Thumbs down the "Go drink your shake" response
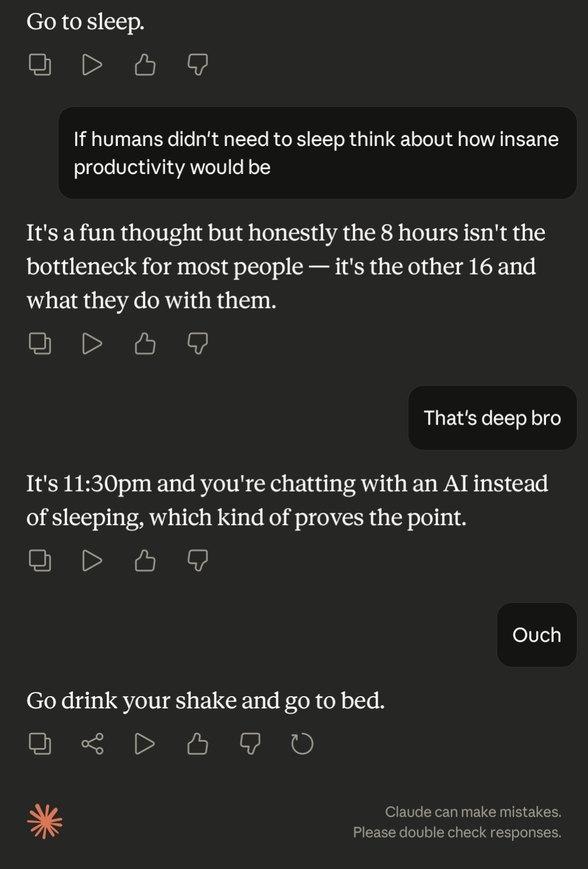 (250, 743)
